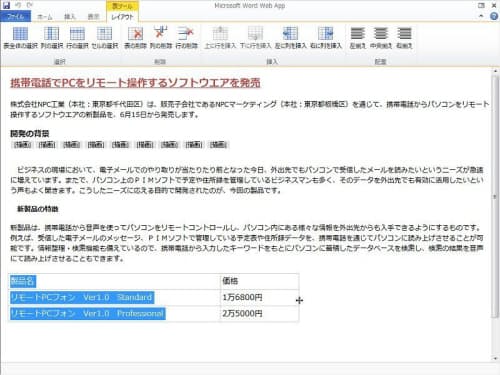The height and width of the screenshot is (375, 500).
Task: Click the 開発の背景 heading
Action: (x=30, y=134)
